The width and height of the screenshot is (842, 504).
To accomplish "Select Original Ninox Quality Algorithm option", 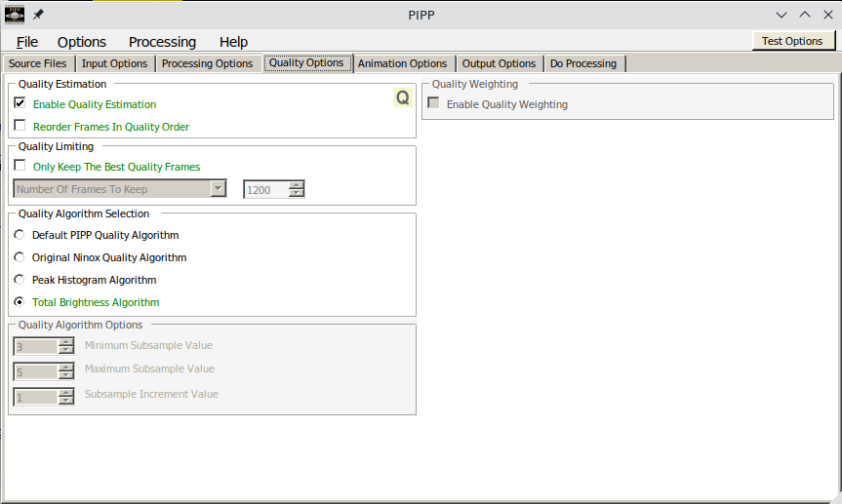I will tap(20, 257).
